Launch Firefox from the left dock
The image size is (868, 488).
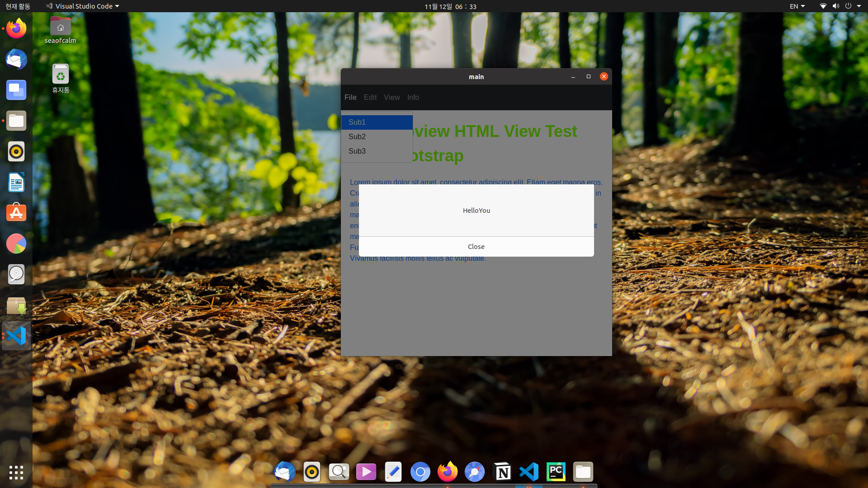[16, 29]
